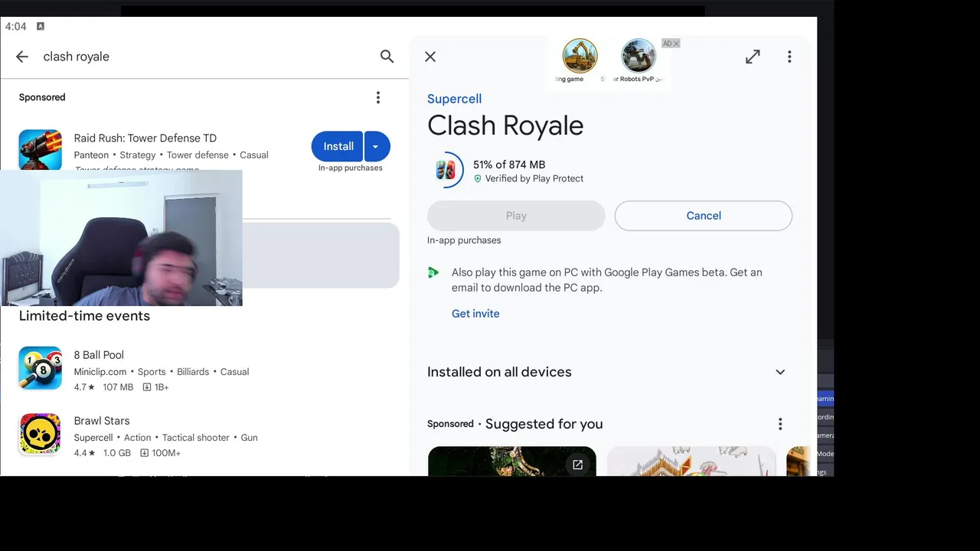Click Robots PvP ad icon
This screenshot has height=551, width=980.
pyautogui.click(x=639, y=56)
